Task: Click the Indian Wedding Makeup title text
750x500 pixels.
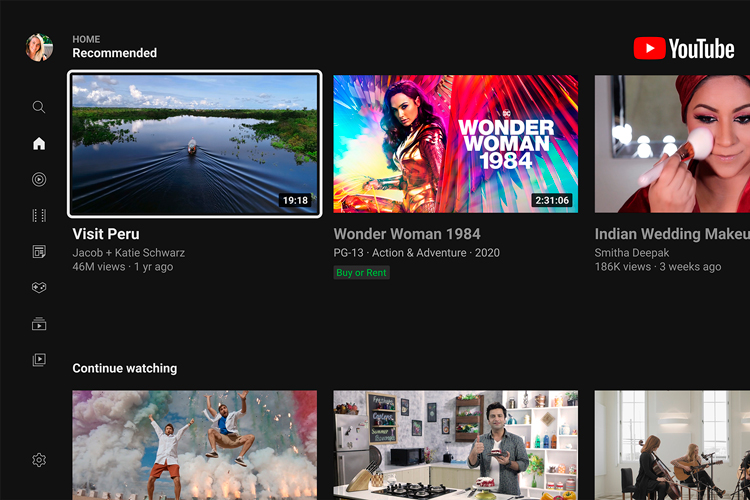Action: click(x=672, y=234)
